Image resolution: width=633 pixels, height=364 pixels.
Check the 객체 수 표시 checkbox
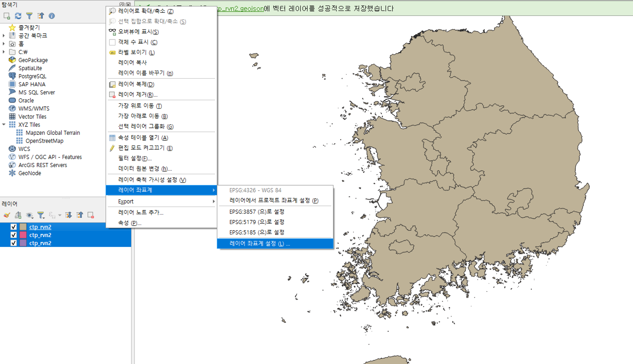tap(112, 42)
